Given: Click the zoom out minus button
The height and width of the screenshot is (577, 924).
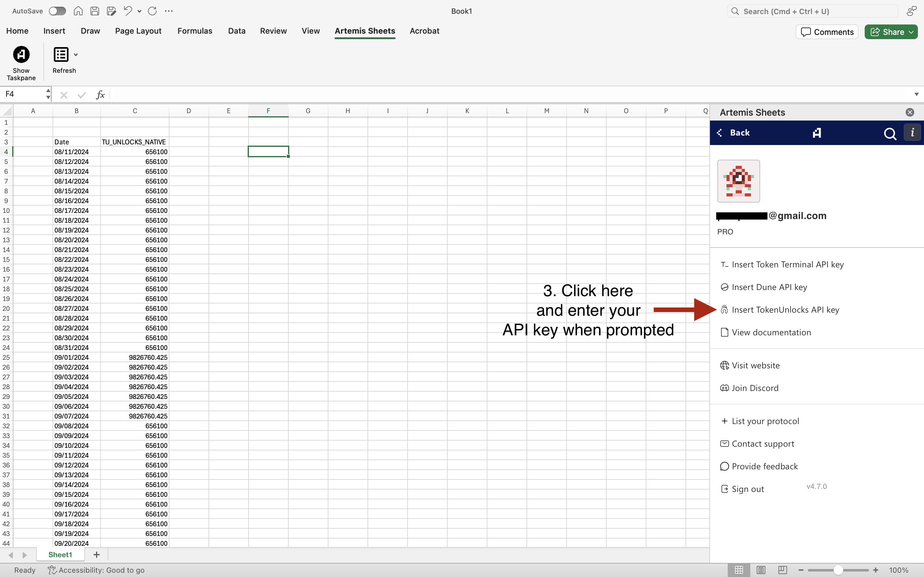Looking at the screenshot, I should [801, 570].
